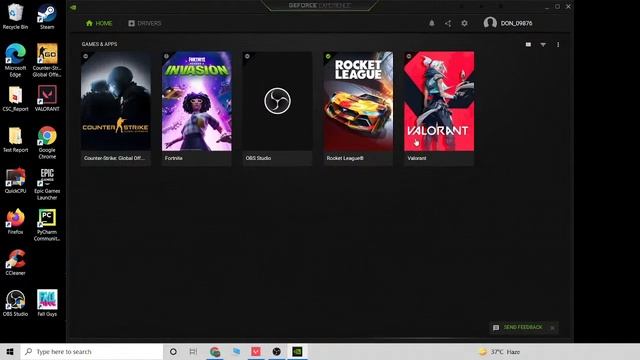640x360 pixels.
Task: Click the taskbar search box
Action: [x=92, y=351]
